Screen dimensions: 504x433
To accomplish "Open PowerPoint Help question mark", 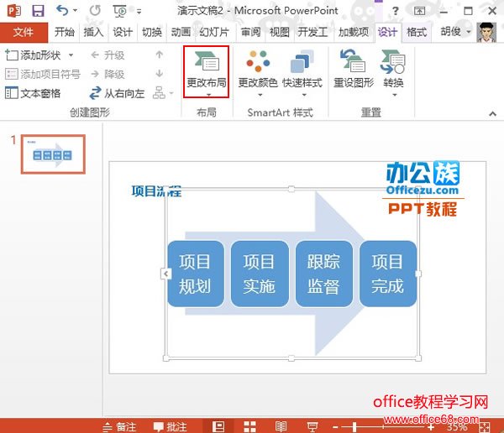I will click(396, 11).
